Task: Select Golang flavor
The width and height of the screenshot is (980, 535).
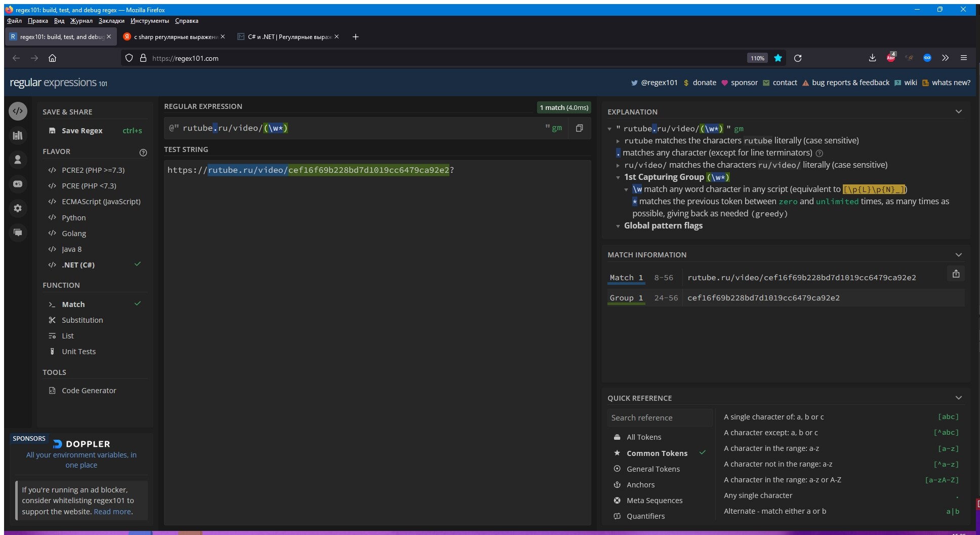Action: click(x=74, y=234)
